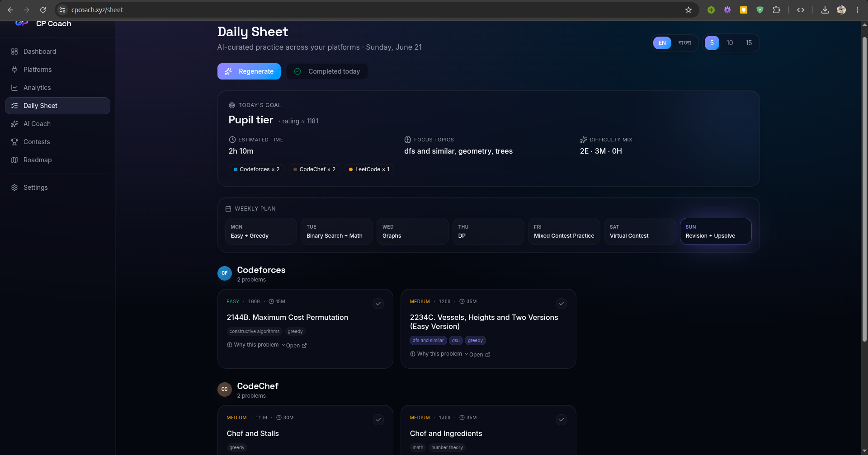The image size is (868, 455).
Task: Bookmark this page with the star icon
Action: click(x=689, y=10)
